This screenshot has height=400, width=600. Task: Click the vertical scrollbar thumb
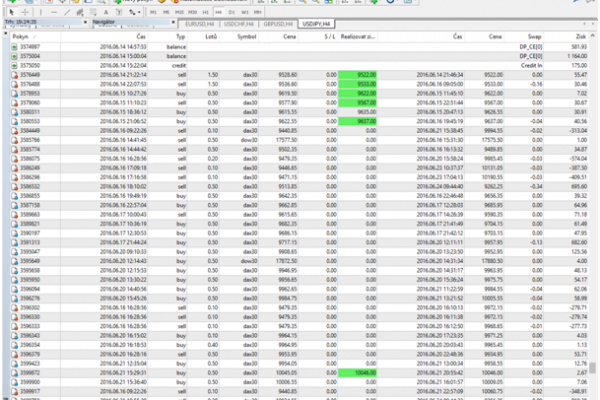tap(592, 368)
